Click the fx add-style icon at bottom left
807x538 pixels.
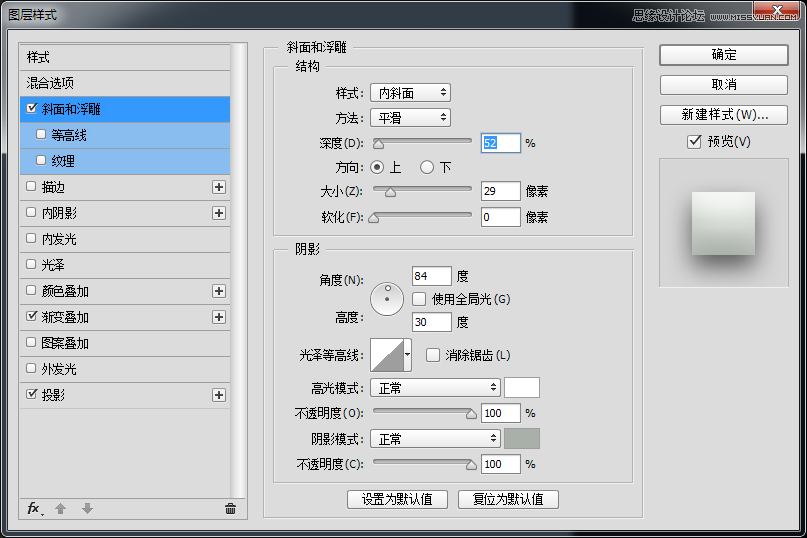point(33,508)
